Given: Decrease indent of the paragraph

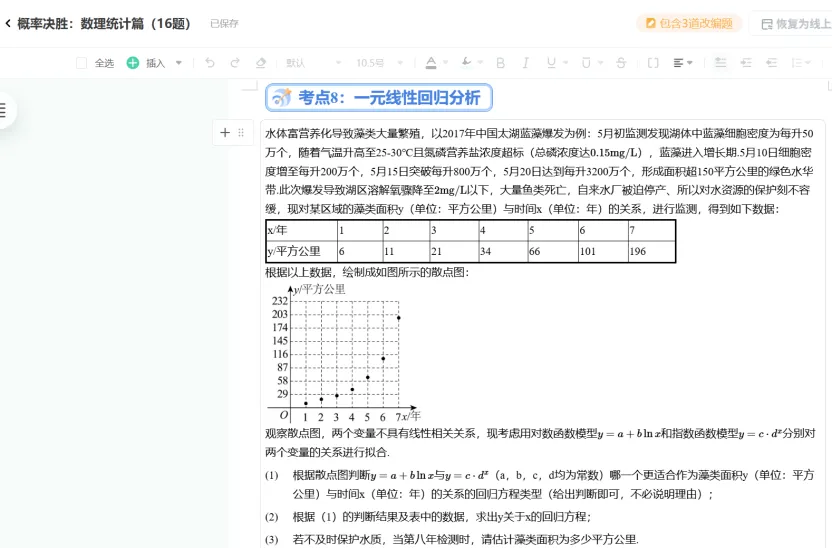Looking at the screenshot, I should (x=772, y=63).
